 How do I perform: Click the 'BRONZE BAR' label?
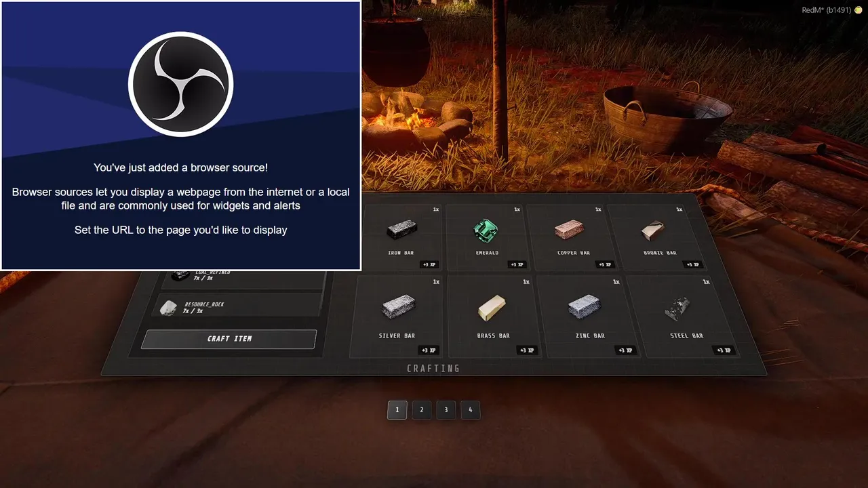(660, 253)
